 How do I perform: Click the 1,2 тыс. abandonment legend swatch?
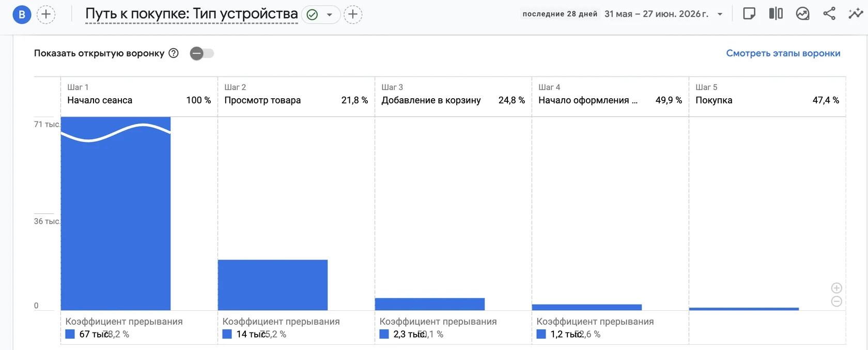click(541, 334)
